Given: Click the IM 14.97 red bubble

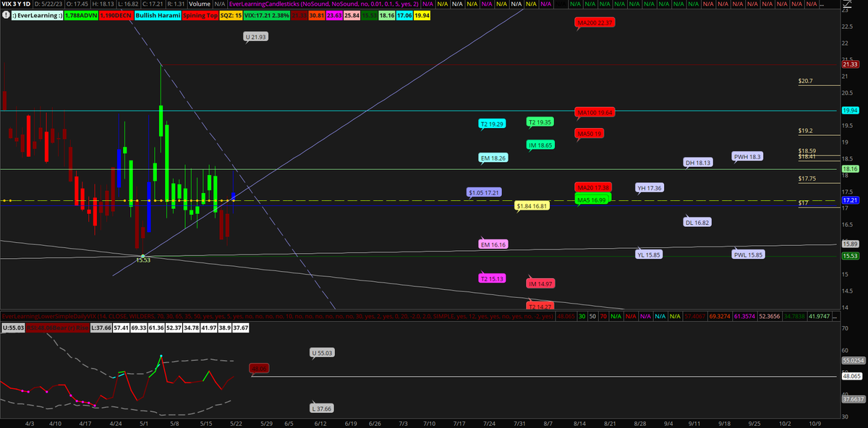Looking at the screenshot, I should pos(540,284).
